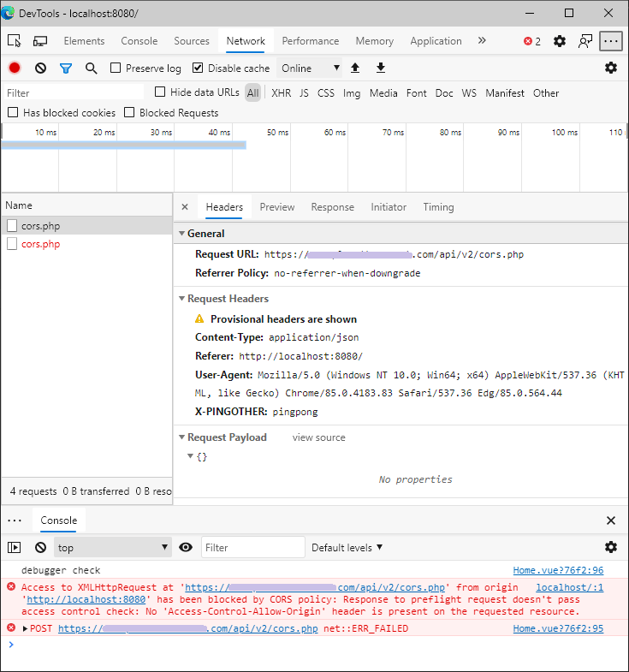Image resolution: width=629 pixels, height=672 pixels.
Task: Click view source link in Request Payload
Action: tap(319, 437)
